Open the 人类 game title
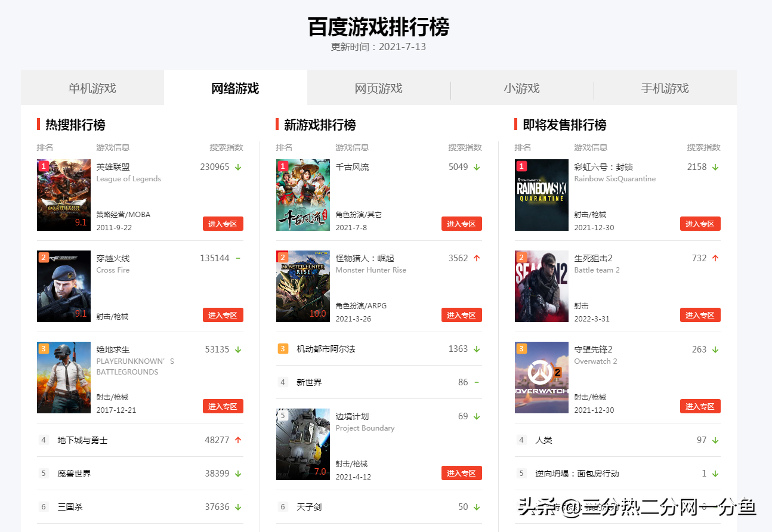 (544, 440)
